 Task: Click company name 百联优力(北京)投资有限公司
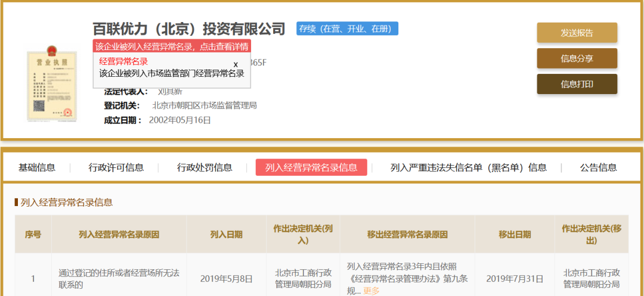[x=189, y=29]
